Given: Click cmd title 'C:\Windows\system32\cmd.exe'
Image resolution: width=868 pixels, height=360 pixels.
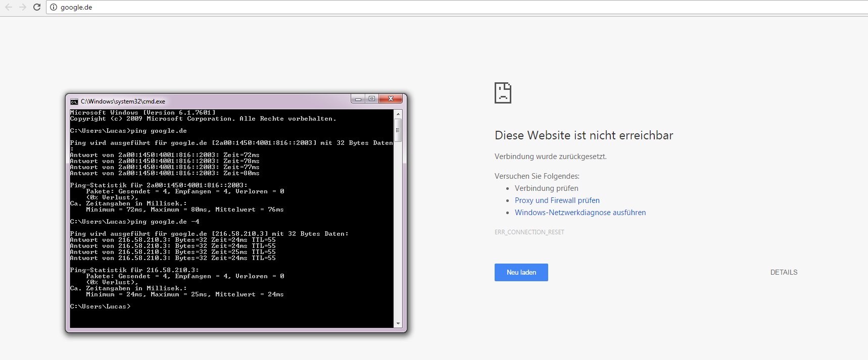Looking at the screenshot, I should [x=123, y=101].
